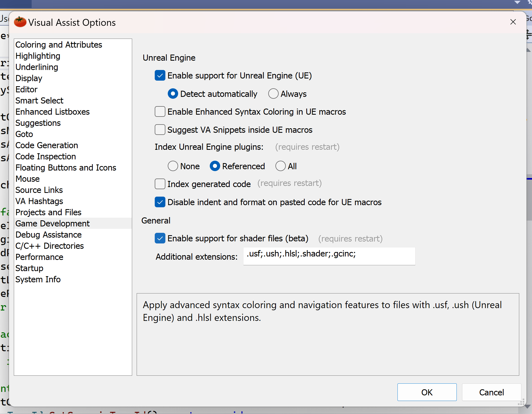This screenshot has width=532, height=414.
Task: Enable Enhanced Syntax Coloring in UE macros
Action: [160, 112]
